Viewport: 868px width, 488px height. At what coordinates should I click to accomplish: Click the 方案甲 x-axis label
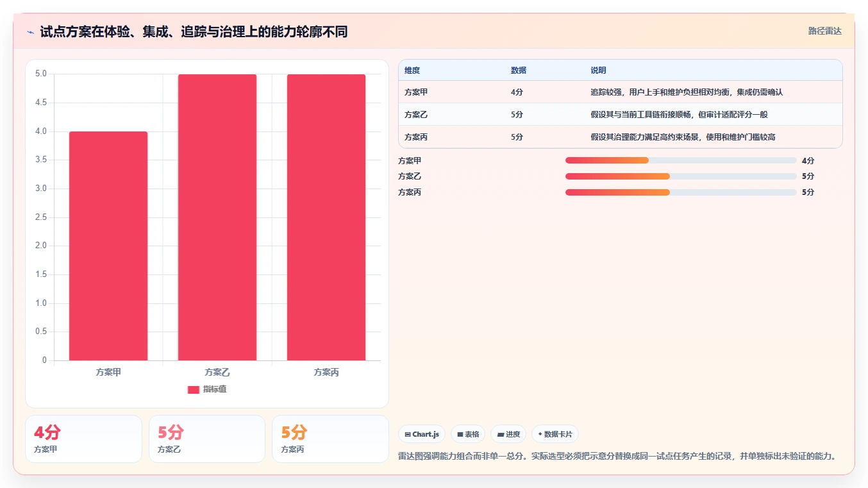pyautogui.click(x=108, y=372)
